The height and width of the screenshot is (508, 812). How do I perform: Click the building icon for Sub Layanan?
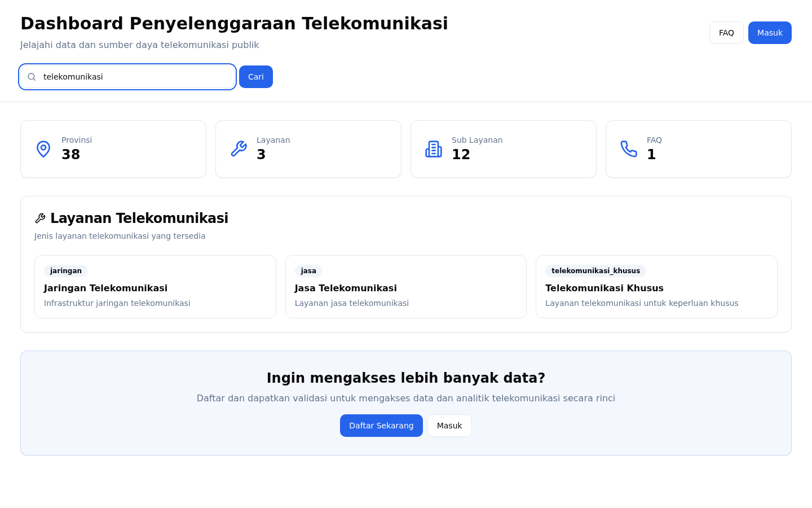434,149
